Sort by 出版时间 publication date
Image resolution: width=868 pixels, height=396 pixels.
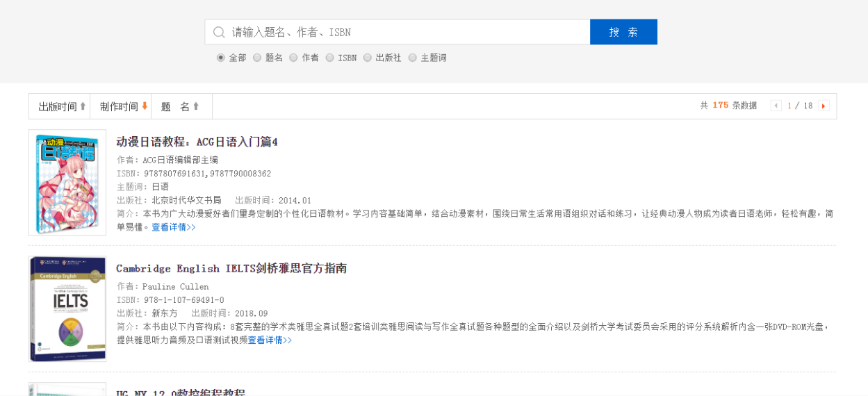[x=60, y=106]
